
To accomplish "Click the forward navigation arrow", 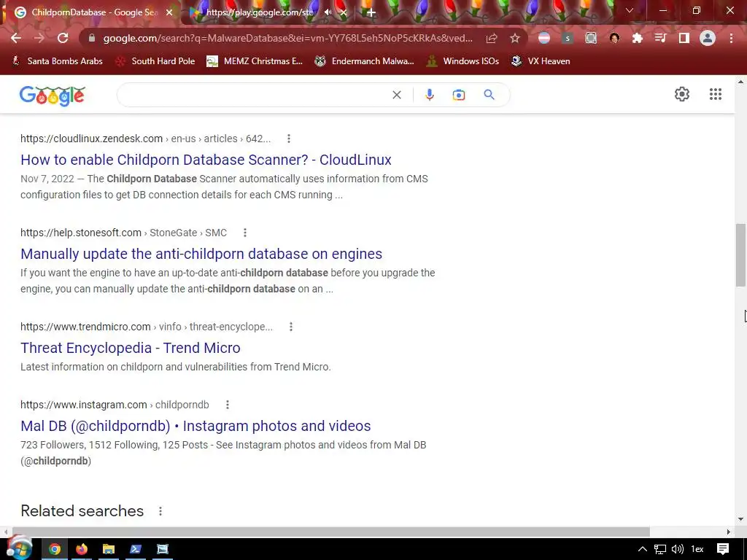I will (39, 38).
